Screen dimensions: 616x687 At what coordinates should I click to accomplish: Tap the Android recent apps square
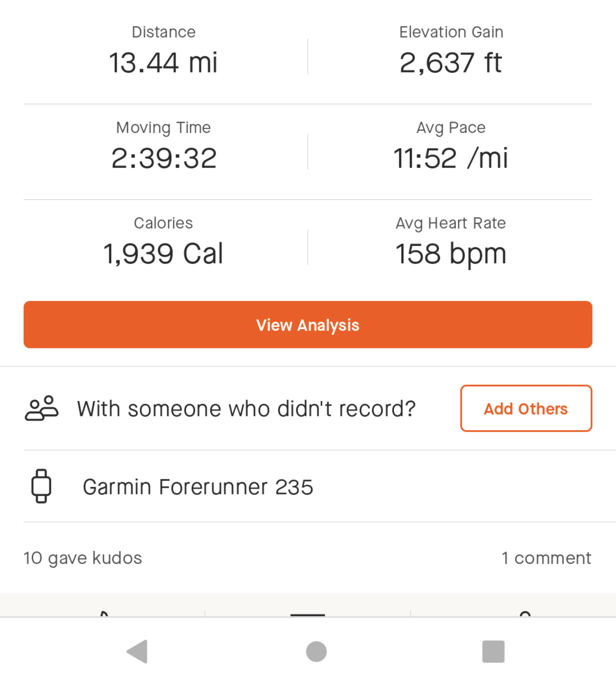point(493,651)
